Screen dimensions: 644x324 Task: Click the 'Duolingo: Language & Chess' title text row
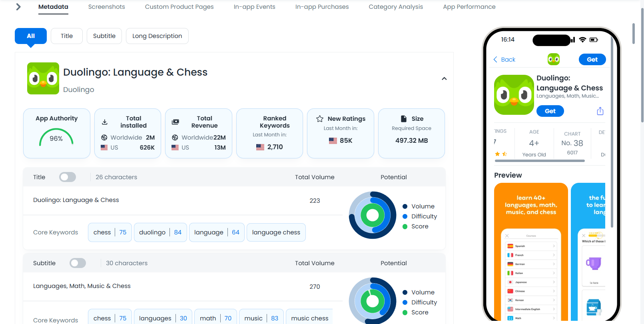(76, 200)
